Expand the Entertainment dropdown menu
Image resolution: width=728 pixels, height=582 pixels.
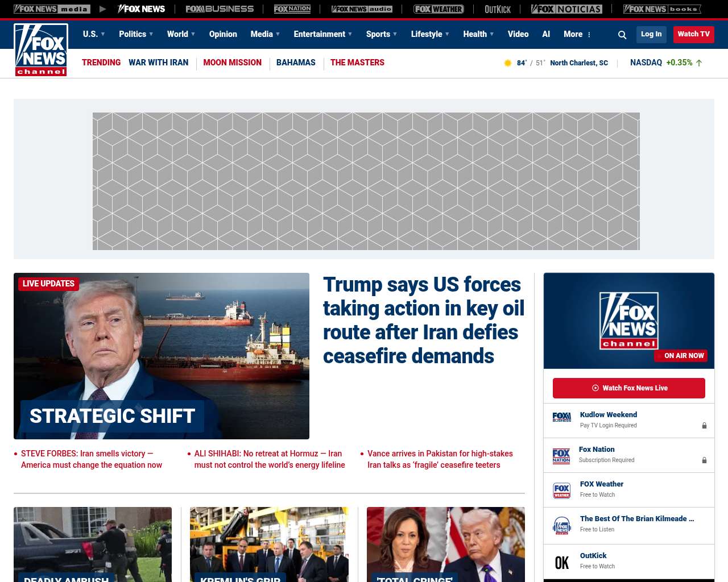pyautogui.click(x=322, y=34)
